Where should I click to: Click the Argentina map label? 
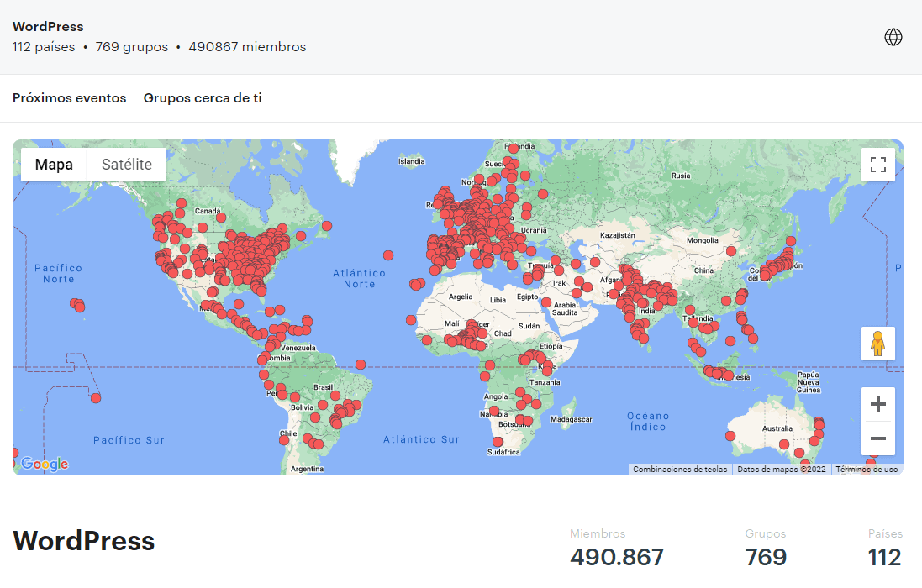[x=307, y=469]
